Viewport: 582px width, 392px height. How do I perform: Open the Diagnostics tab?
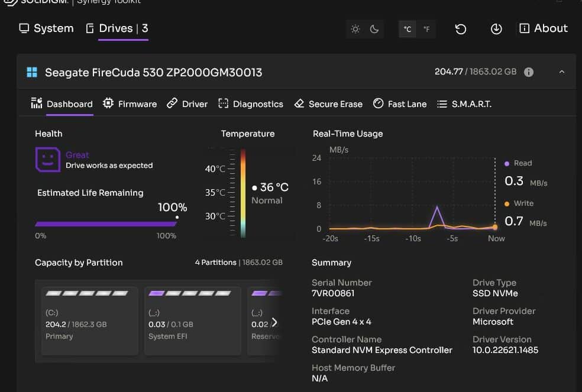(x=251, y=104)
